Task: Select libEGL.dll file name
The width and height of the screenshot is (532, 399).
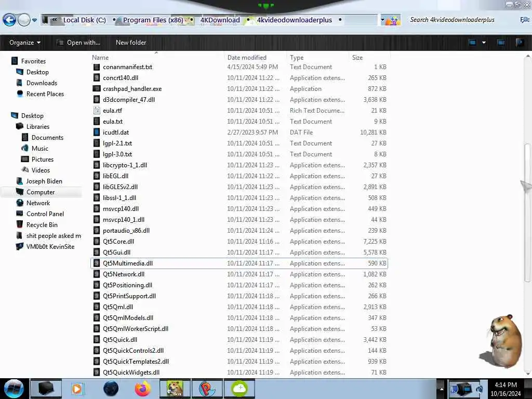Action: coord(115,176)
